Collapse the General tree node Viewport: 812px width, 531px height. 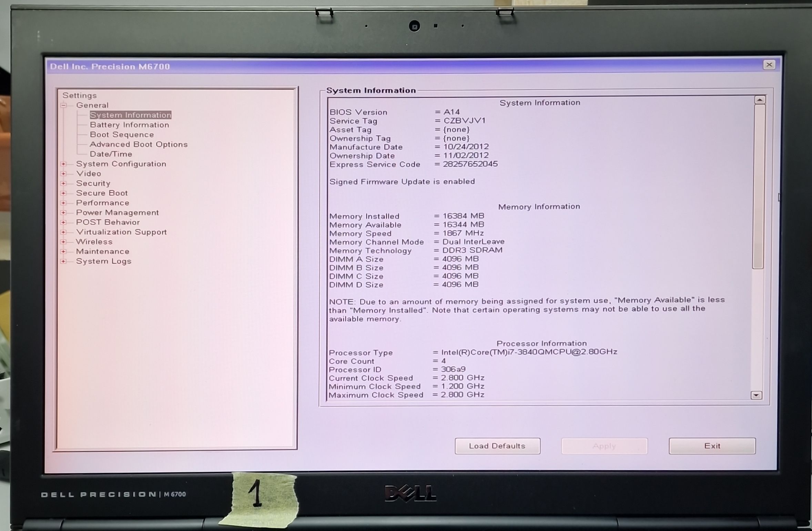(x=64, y=105)
